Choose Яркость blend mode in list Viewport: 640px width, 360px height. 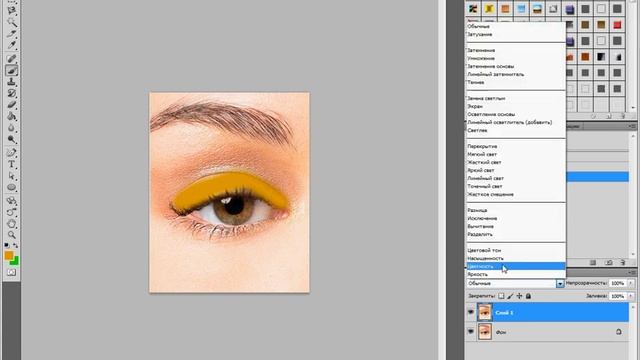[x=516, y=274]
